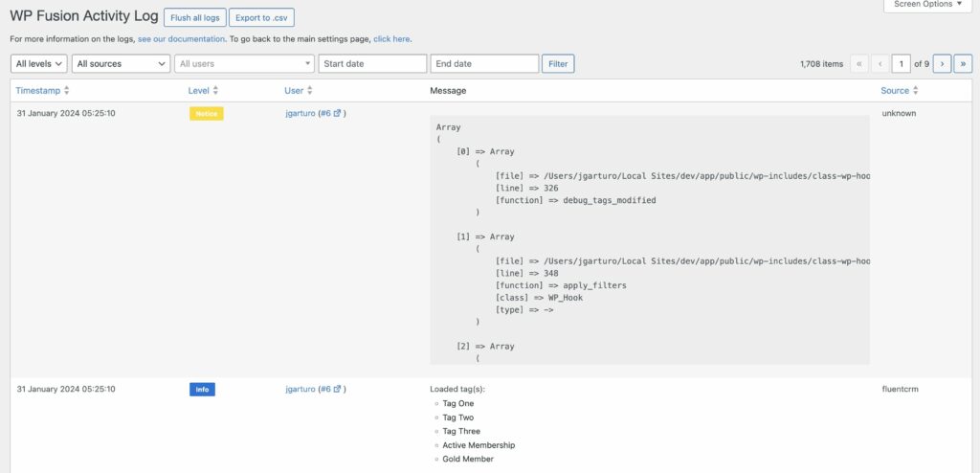Apply filters with the Filter button
The image size is (980, 473).
point(558,64)
